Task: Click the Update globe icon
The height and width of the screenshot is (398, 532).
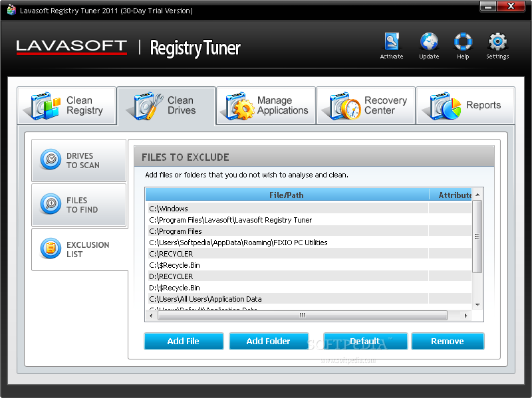Action: coord(429,42)
